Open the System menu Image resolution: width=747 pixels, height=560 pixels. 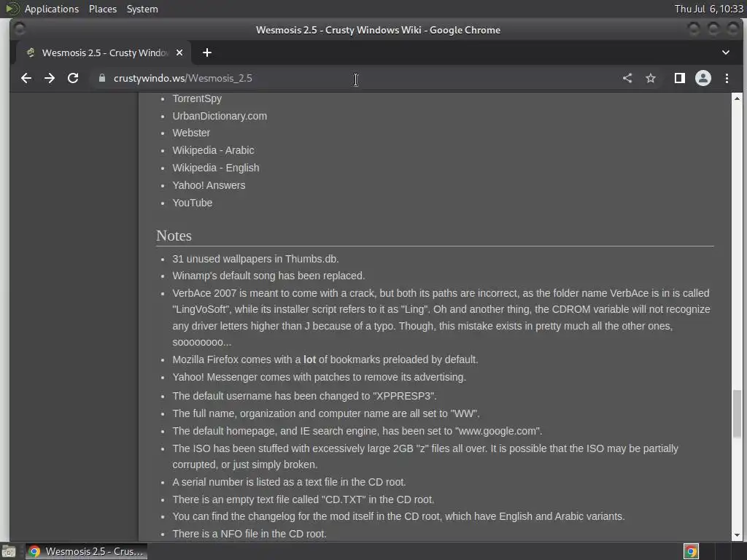(142, 9)
